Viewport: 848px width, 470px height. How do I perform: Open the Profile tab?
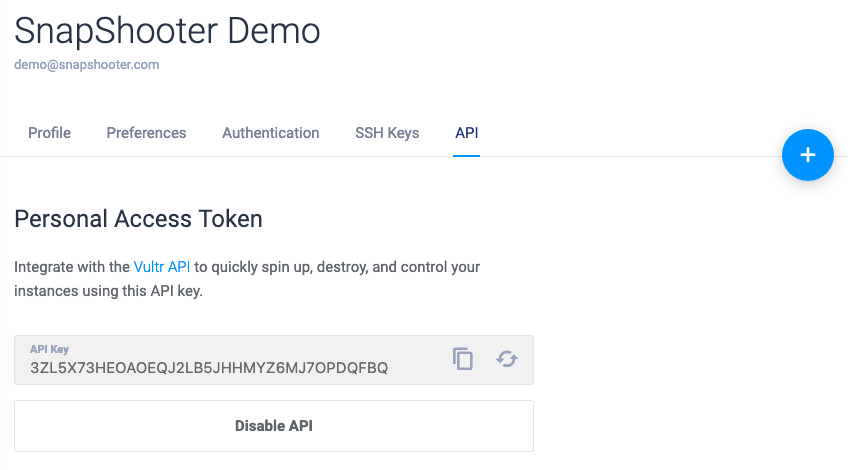tap(49, 133)
